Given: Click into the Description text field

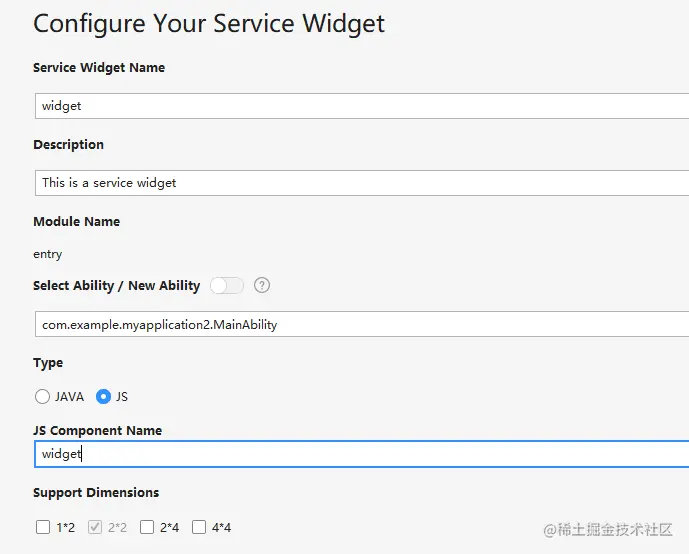Looking at the screenshot, I should [x=360, y=183].
